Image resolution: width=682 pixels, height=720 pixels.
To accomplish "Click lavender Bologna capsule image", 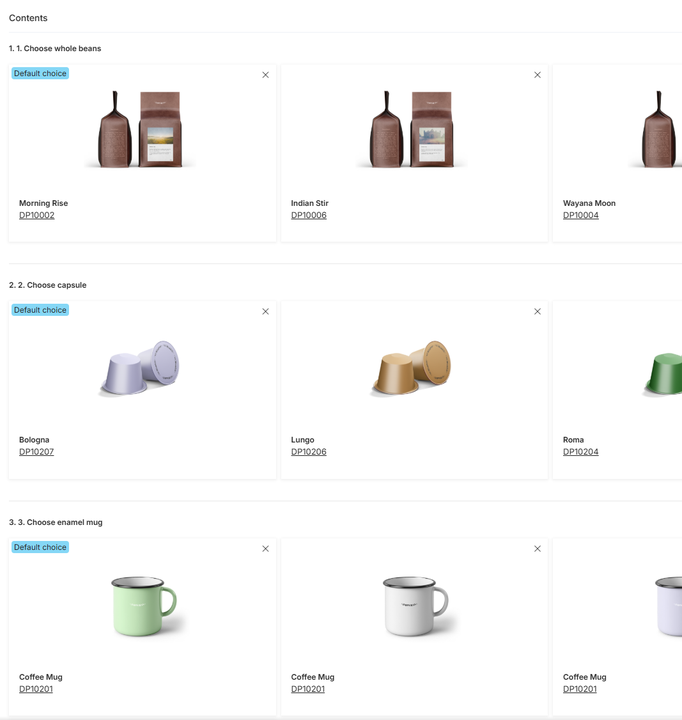I will [x=140, y=368].
